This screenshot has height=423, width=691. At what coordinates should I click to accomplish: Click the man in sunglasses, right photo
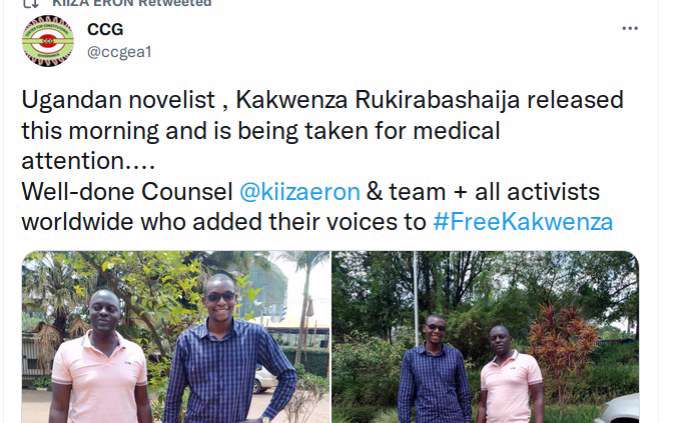pyautogui.click(x=434, y=370)
